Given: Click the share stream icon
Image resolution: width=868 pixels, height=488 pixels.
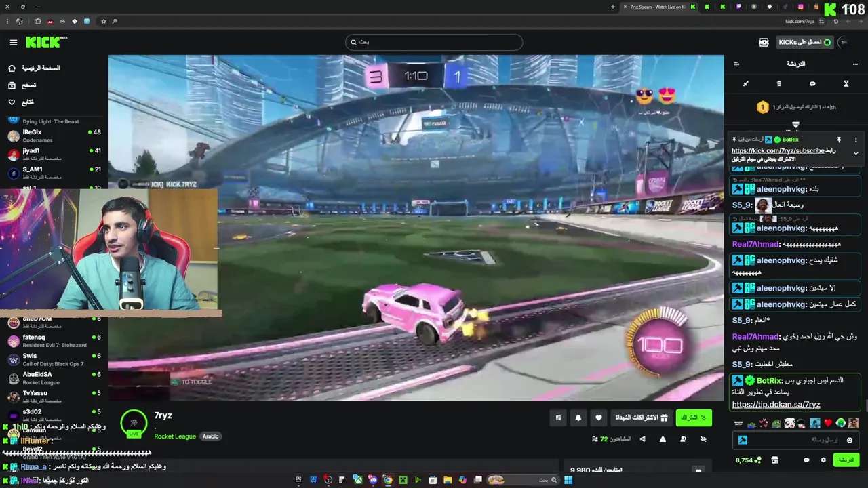Looking at the screenshot, I should click(642, 439).
